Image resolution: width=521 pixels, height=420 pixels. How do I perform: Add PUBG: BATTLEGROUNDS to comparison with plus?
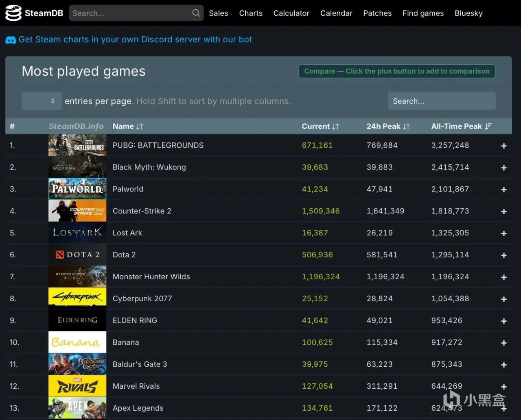click(x=503, y=146)
